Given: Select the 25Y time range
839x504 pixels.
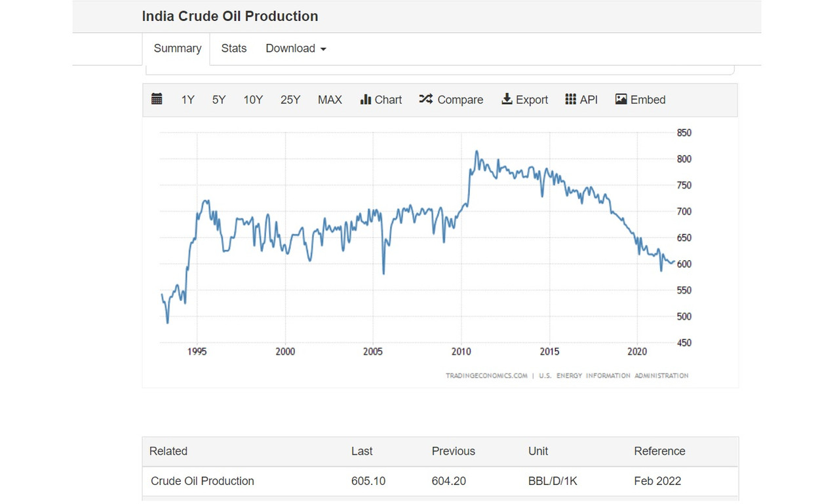Looking at the screenshot, I should pyautogui.click(x=290, y=100).
